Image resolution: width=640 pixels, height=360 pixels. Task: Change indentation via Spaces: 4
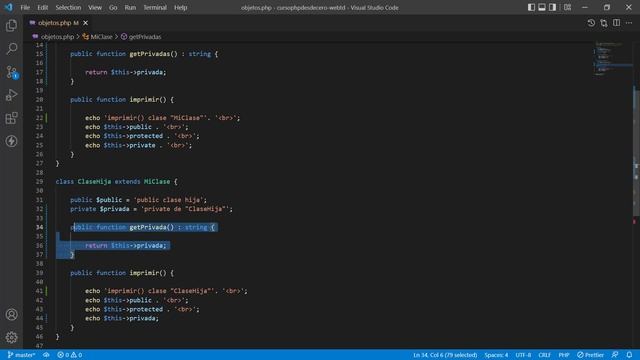pyautogui.click(x=496, y=355)
